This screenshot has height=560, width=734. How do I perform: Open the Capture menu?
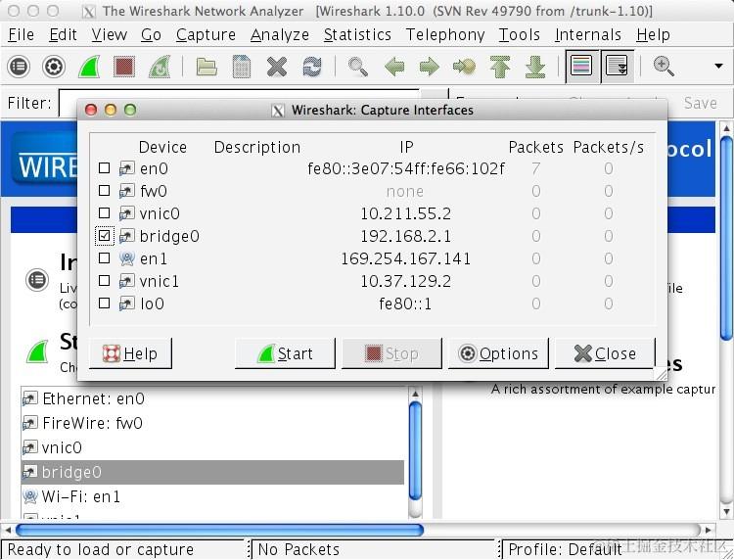[206, 34]
